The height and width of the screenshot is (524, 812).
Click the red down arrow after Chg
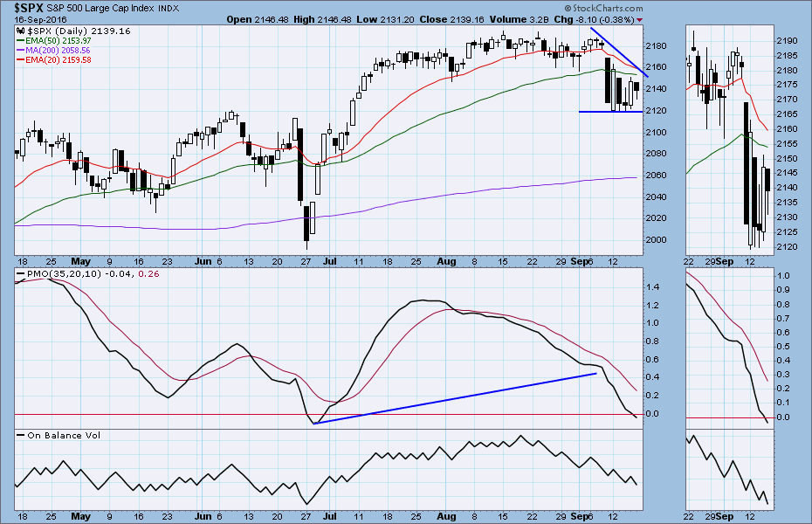(x=639, y=19)
